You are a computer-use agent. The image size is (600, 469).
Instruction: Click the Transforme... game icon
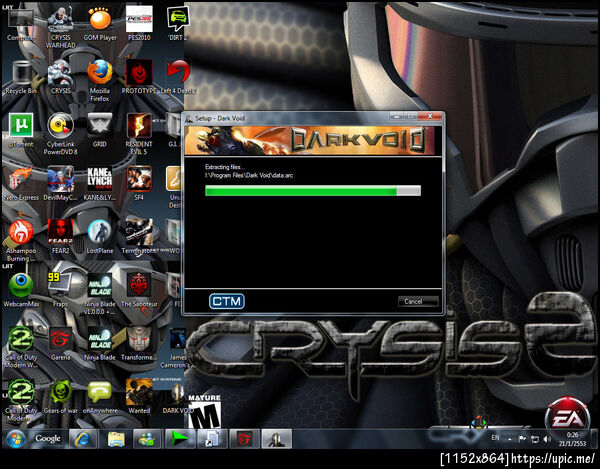tap(139, 344)
